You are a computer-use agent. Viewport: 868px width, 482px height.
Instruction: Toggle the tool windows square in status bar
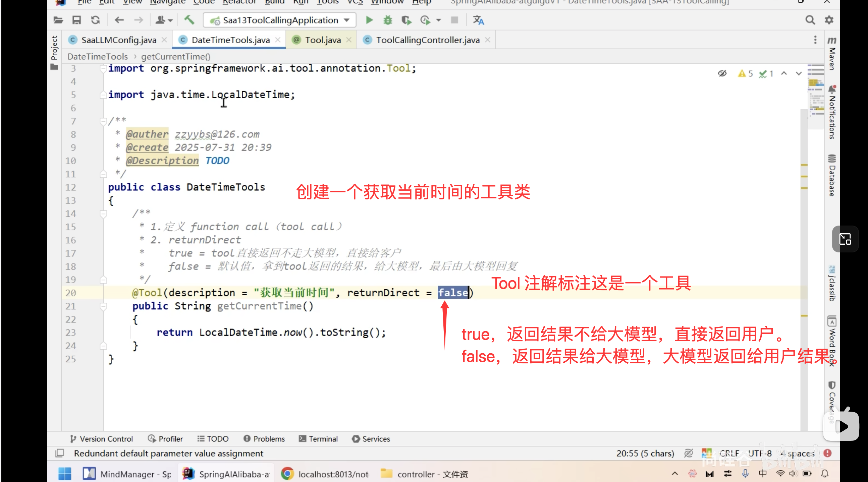pos(60,453)
